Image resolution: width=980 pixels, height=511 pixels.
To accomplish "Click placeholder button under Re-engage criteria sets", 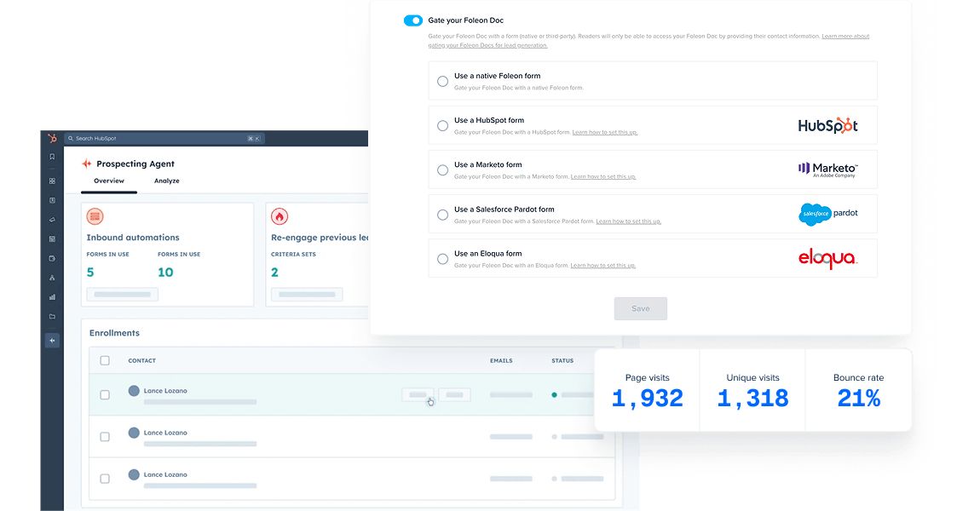I will click(x=307, y=294).
